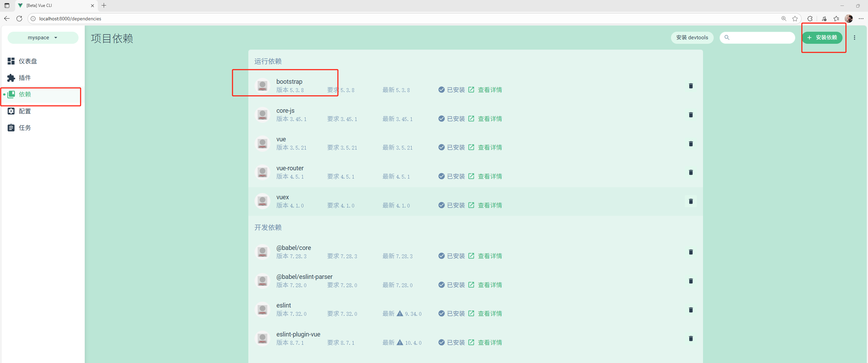The height and width of the screenshot is (363, 868).
Task: Delete the bootstrap dependency via trash icon
Action: [x=691, y=86]
